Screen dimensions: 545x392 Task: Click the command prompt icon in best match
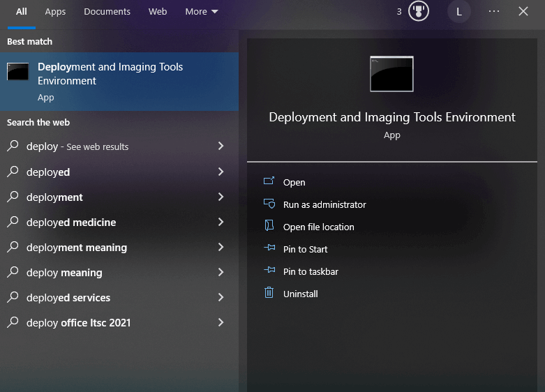click(x=17, y=72)
